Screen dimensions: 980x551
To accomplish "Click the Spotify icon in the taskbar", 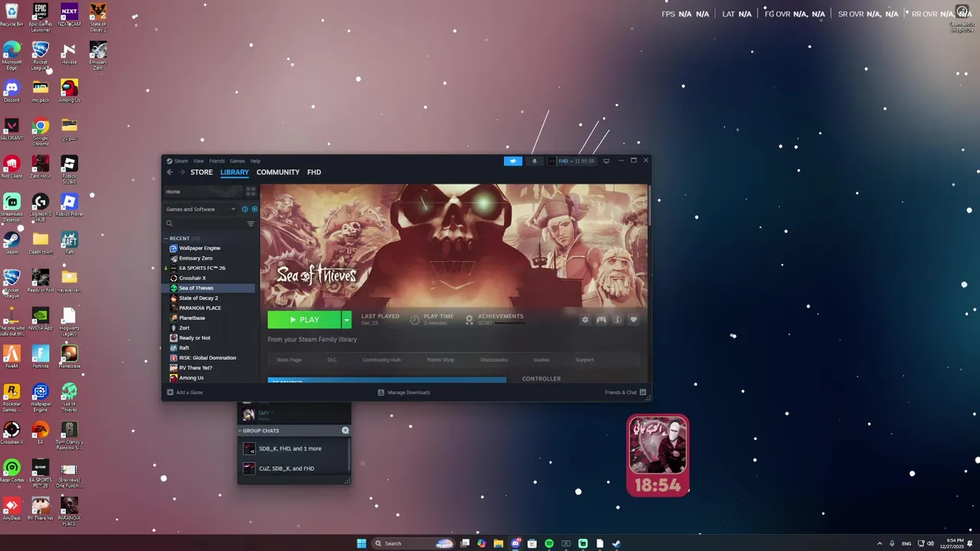I will point(549,543).
